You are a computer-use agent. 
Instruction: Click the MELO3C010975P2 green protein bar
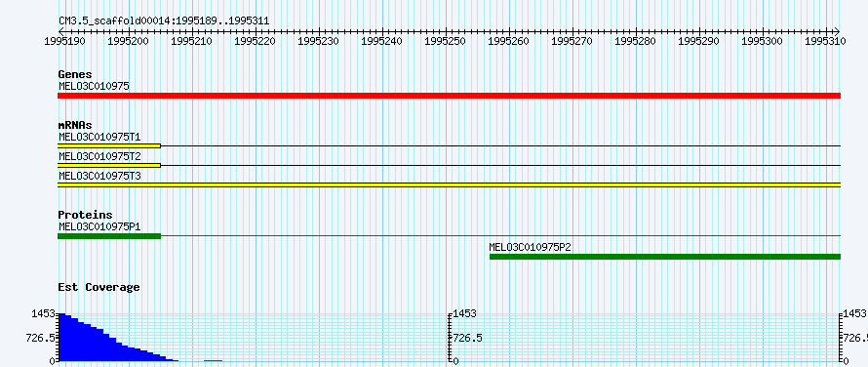coord(665,257)
